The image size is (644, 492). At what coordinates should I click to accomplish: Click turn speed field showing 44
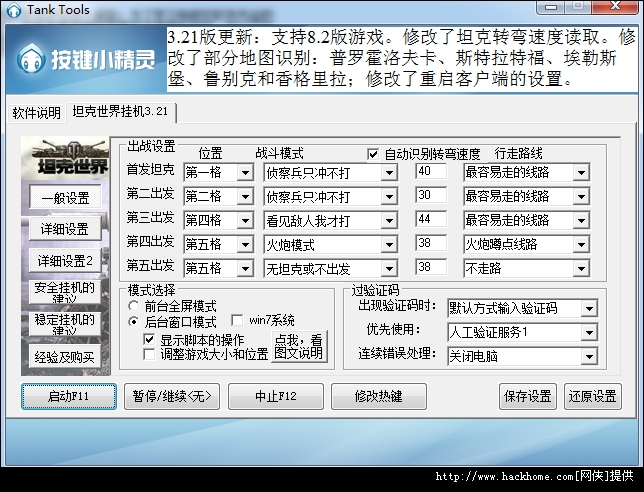pyautogui.click(x=431, y=219)
